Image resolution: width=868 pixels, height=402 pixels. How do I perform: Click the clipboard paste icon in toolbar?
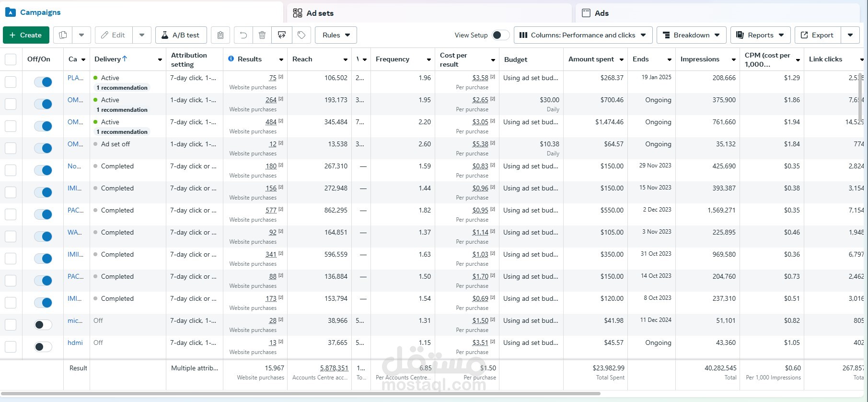tap(220, 35)
